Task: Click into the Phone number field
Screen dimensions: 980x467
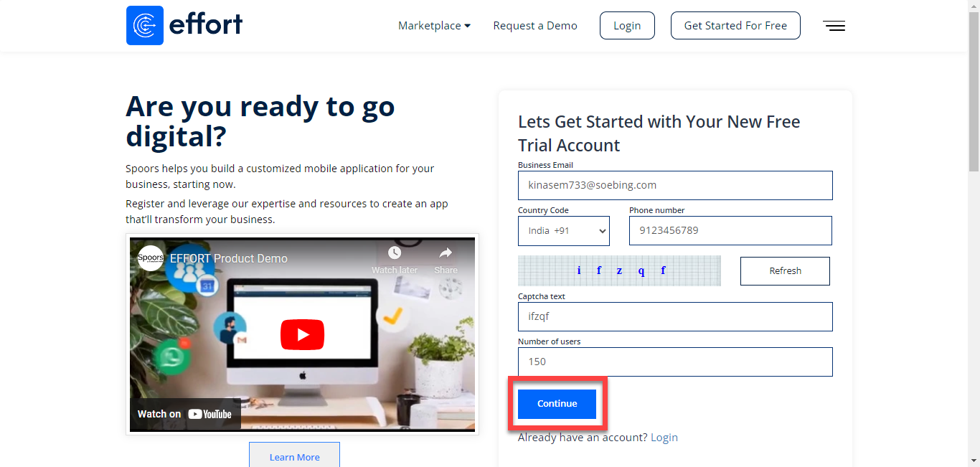Action: [730, 231]
